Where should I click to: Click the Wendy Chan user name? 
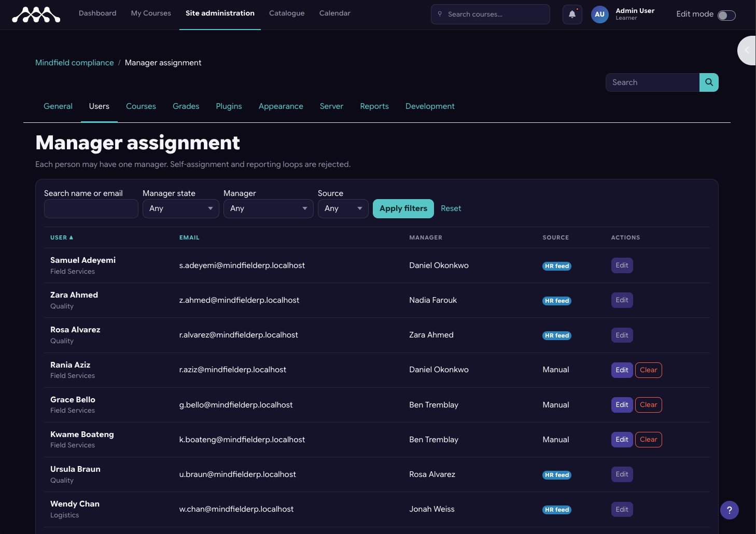[75, 504]
